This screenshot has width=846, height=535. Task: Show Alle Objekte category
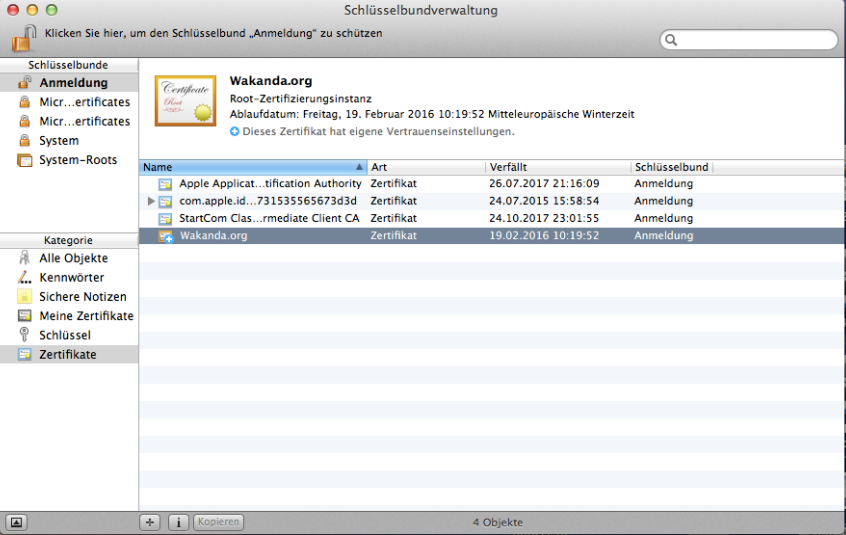(x=75, y=258)
